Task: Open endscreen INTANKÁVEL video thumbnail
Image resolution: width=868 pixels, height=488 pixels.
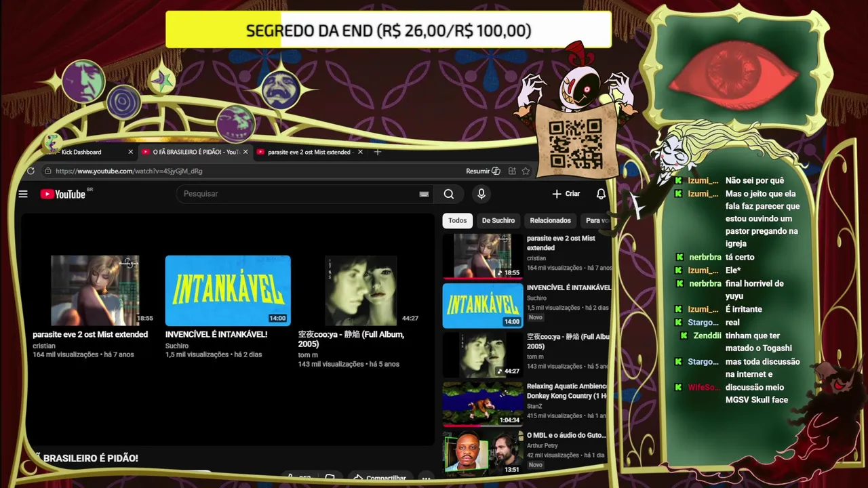Action: [228, 290]
